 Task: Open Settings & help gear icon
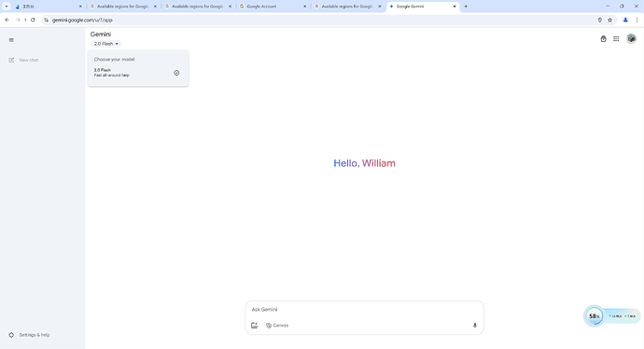(11, 335)
